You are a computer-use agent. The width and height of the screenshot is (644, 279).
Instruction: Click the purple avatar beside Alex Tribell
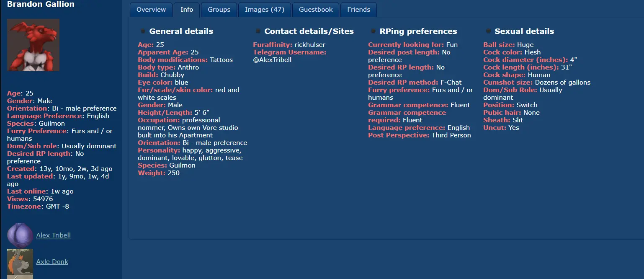click(20, 235)
